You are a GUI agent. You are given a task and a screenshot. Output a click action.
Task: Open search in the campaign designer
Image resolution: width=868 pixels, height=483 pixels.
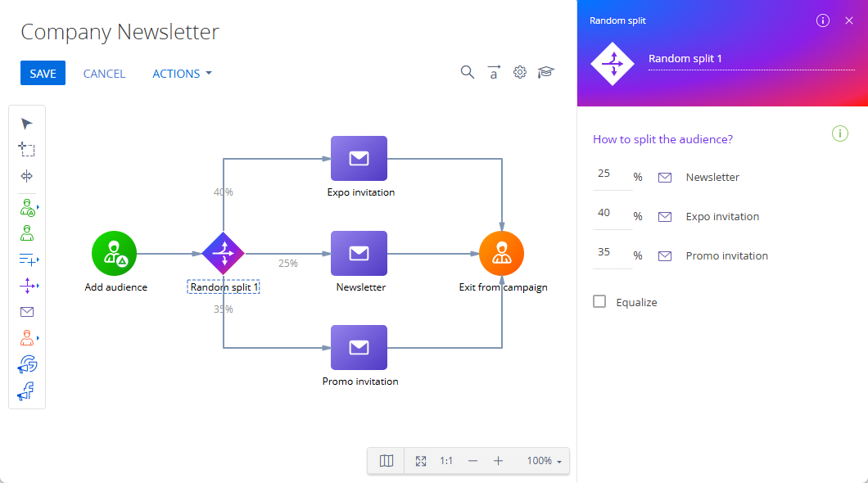[468, 73]
